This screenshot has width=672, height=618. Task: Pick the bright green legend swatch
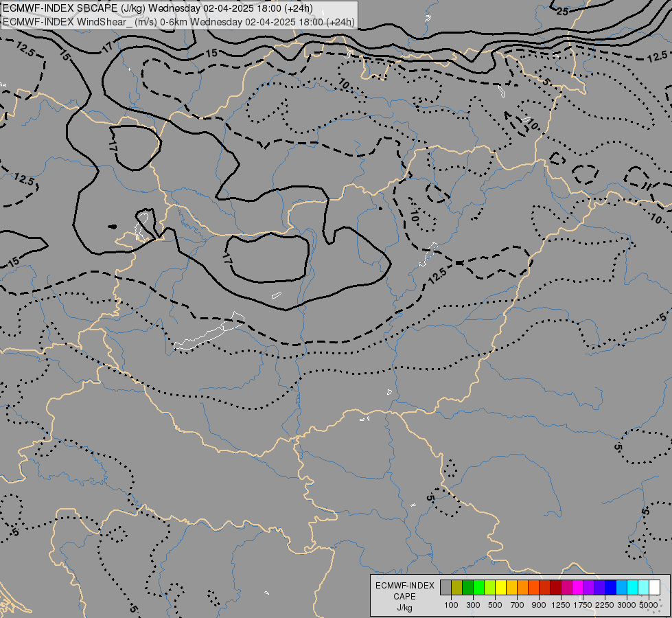[x=478, y=588]
